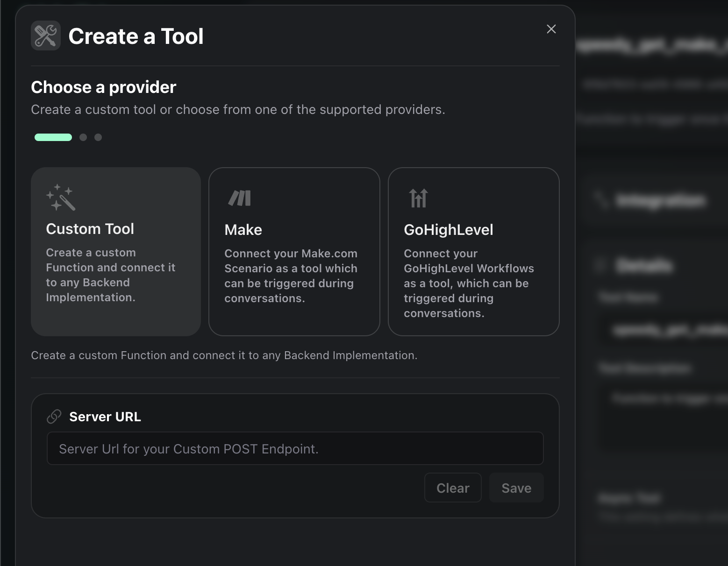
Task: Close the Create a Tool dialog
Action: [551, 29]
